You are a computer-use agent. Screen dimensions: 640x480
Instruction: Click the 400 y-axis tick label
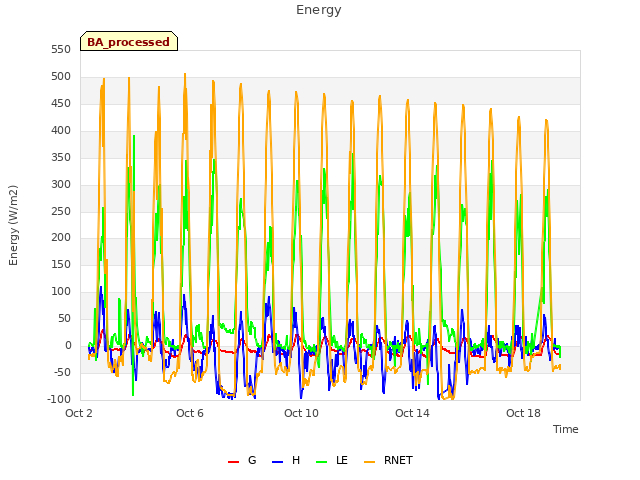(61, 131)
